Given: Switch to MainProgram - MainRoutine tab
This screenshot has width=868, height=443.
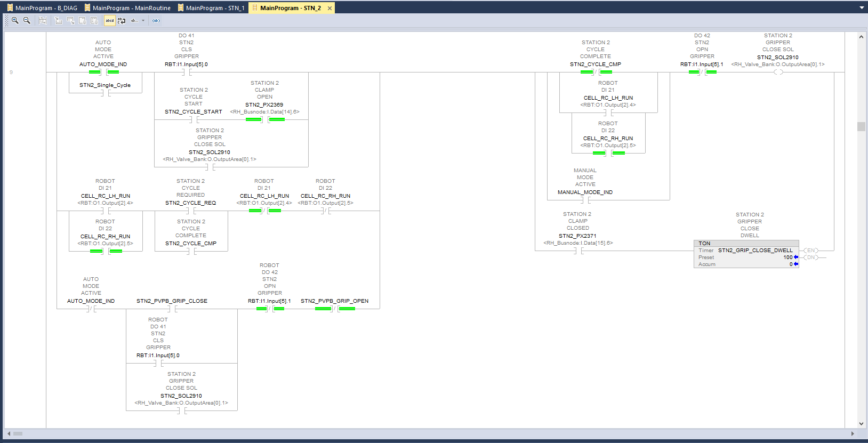Looking at the screenshot, I should pyautogui.click(x=131, y=8).
